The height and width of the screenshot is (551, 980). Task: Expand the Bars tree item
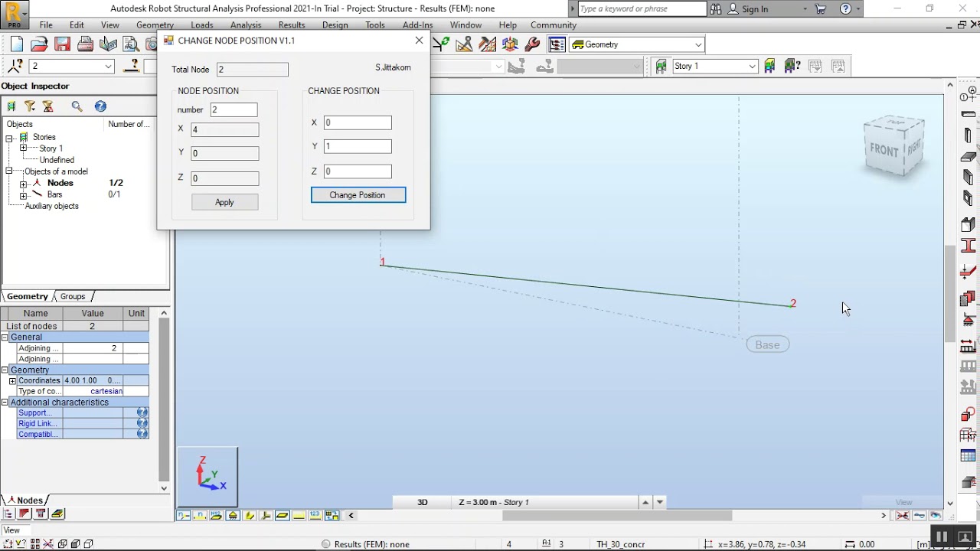(23, 195)
